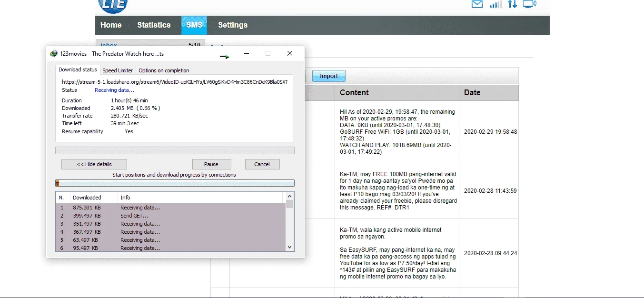Click the date 2020-02-28 09:44:24
The image size is (644, 298).
point(490,253)
